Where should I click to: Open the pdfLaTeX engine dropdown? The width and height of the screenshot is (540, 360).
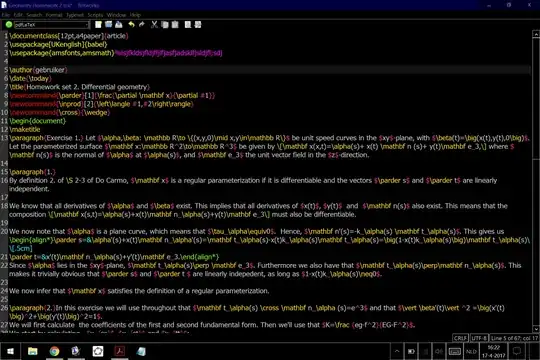pos(52,25)
